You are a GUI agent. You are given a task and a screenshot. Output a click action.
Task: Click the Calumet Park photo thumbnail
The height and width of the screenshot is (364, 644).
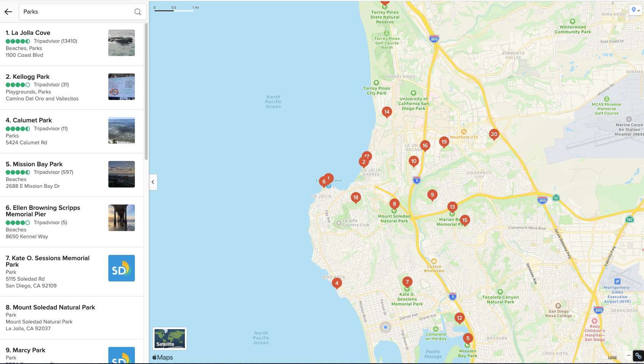click(122, 130)
